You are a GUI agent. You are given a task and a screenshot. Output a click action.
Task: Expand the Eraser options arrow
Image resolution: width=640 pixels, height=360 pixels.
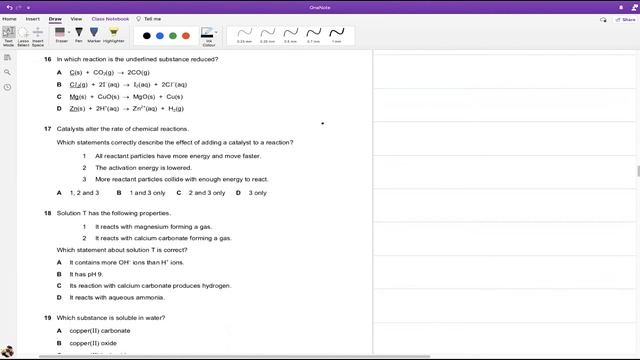[69, 32]
